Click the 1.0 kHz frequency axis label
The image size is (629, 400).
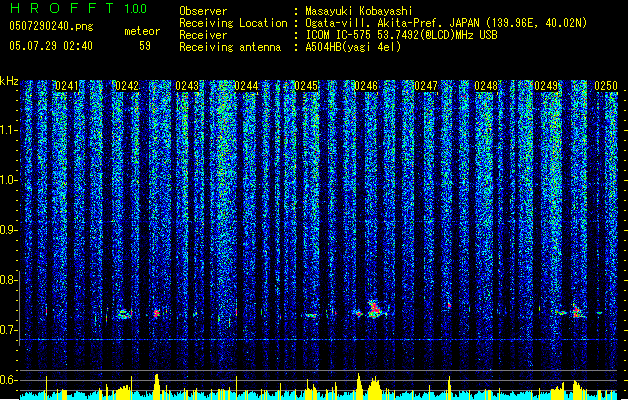8,180
